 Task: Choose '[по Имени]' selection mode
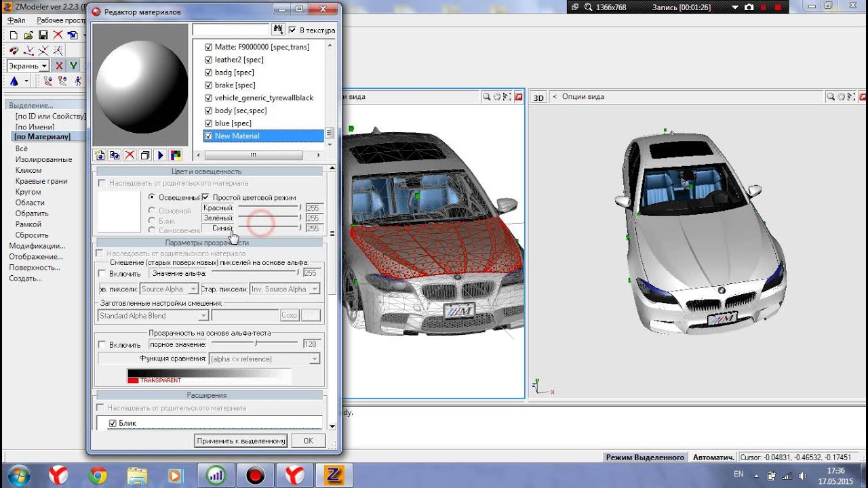click(35, 127)
